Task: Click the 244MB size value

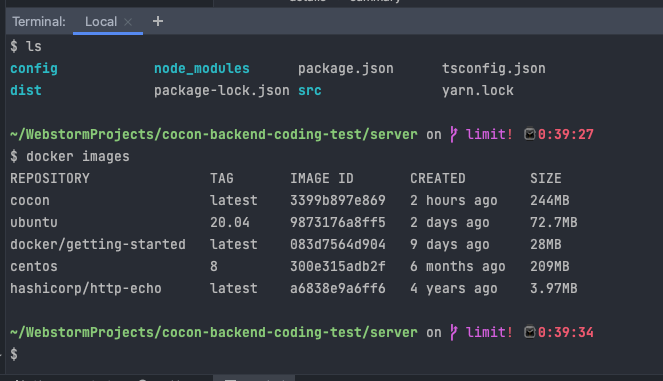Action: pos(550,200)
